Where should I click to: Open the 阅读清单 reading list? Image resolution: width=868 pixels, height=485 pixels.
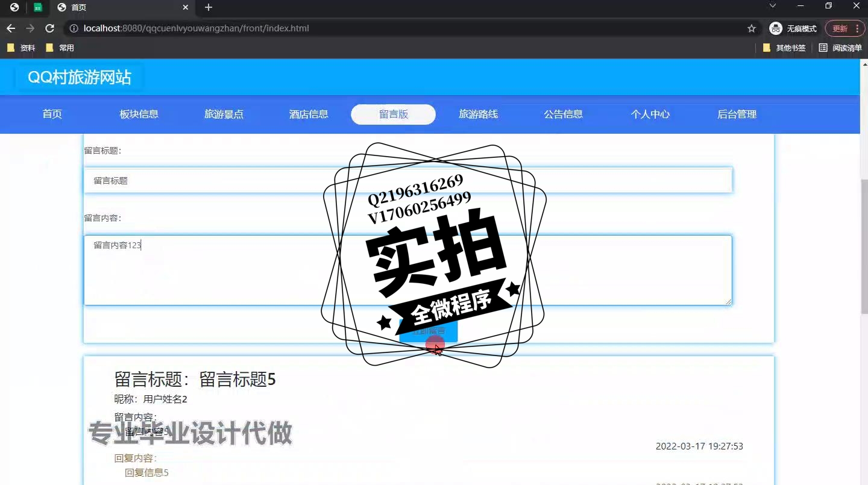(840, 48)
